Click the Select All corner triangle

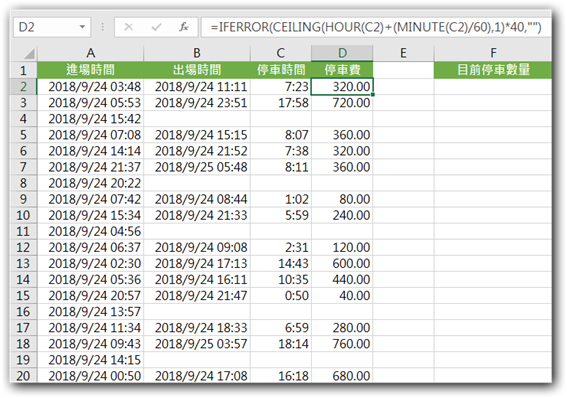point(29,54)
